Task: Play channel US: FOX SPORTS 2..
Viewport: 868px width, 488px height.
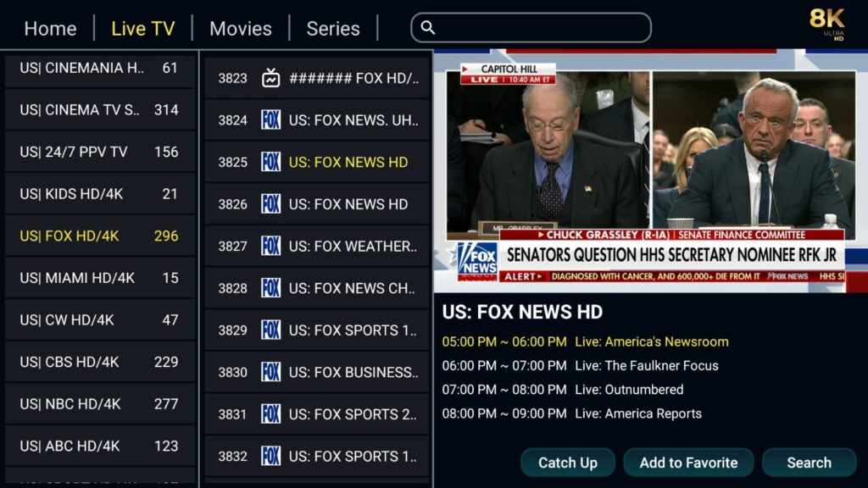Action: click(x=317, y=414)
